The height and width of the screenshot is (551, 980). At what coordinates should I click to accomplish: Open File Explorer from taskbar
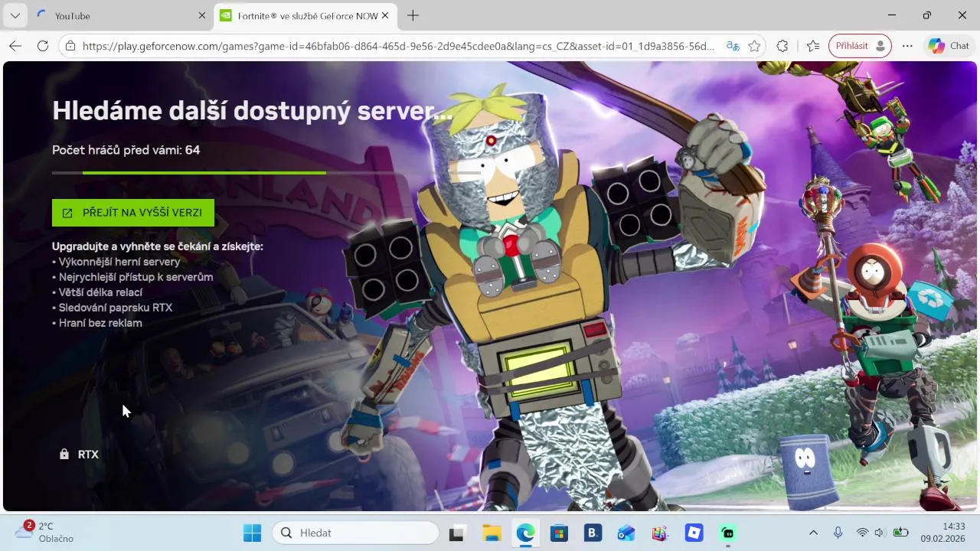tap(492, 533)
